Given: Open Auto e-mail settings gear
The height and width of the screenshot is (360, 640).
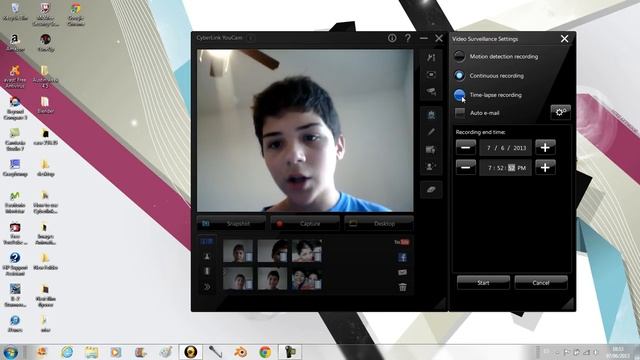Looking at the screenshot, I should tap(560, 112).
